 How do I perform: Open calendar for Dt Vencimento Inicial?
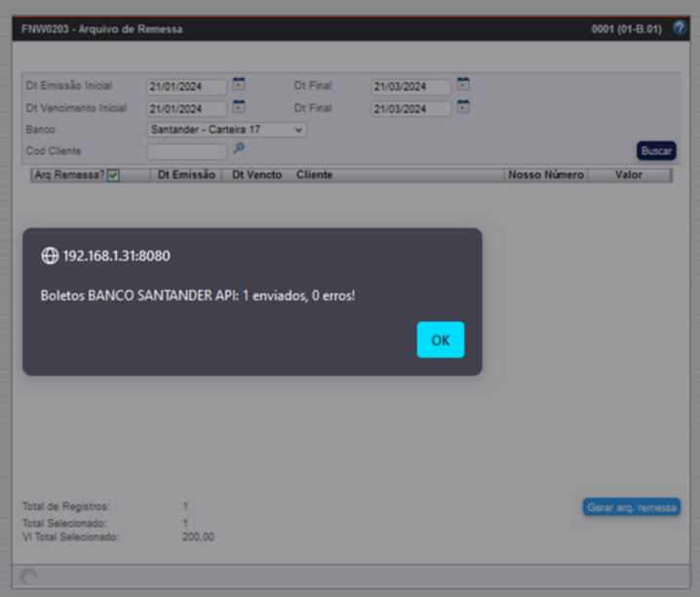click(239, 106)
